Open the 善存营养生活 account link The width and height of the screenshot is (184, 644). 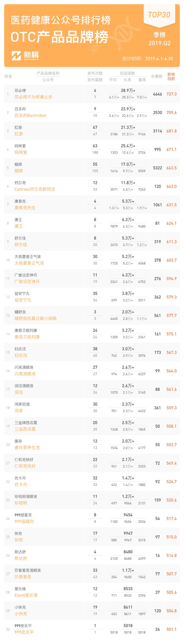[x=27, y=448]
